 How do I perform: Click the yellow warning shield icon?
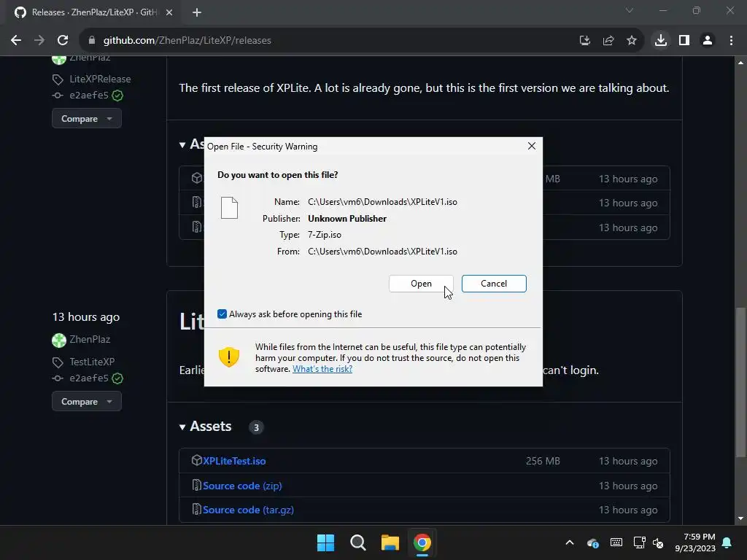click(228, 357)
